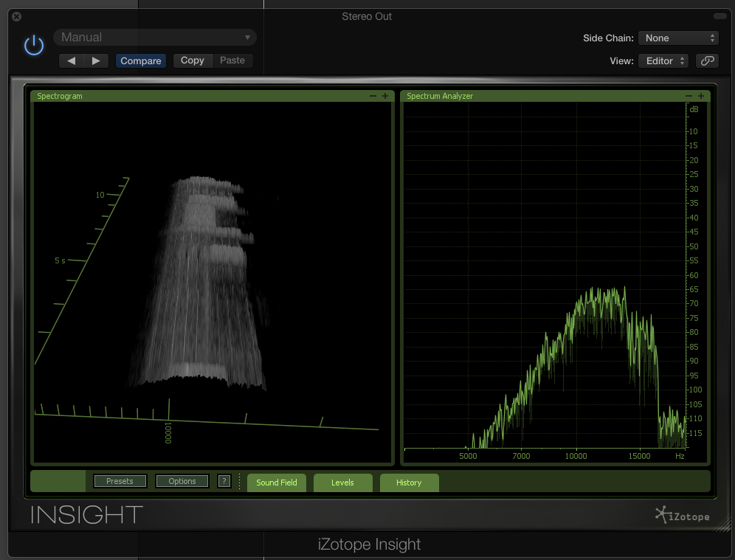735x560 pixels.
Task: Click the iZotope logo
Action: coord(683,515)
